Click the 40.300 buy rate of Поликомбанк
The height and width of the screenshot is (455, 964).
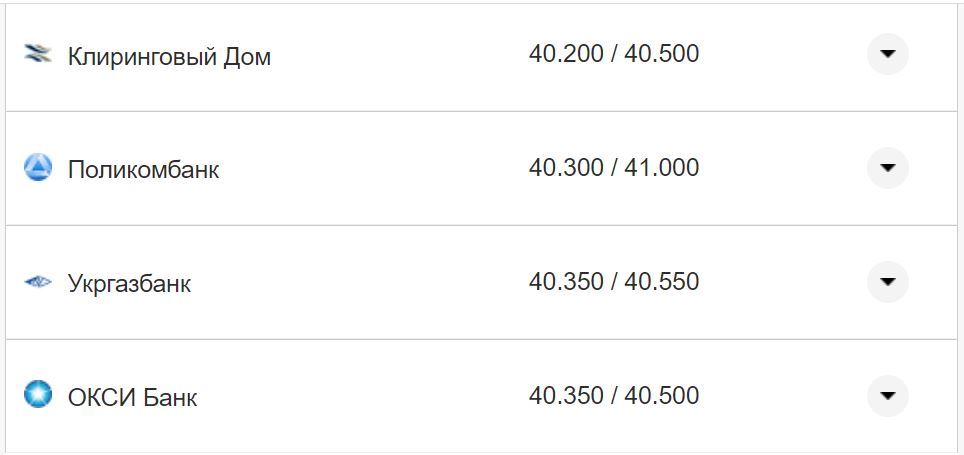click(x=566, y=168)
